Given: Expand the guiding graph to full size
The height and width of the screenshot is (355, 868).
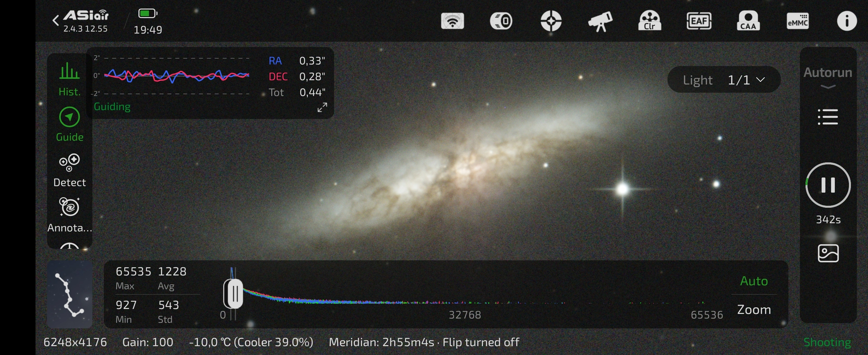Looking at the screenshot, I should (x=322, y=107).
